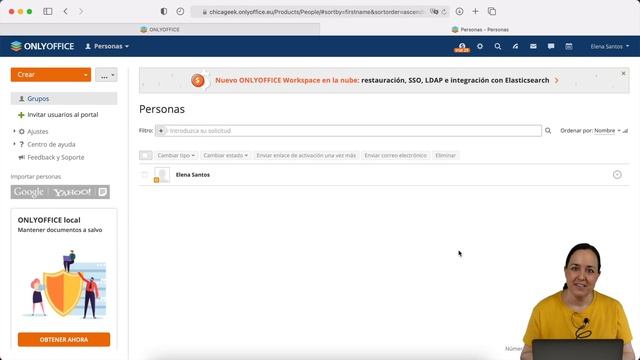Go back in Safari
This screenshot has height=360, width=640.
(x=66, y=11)
